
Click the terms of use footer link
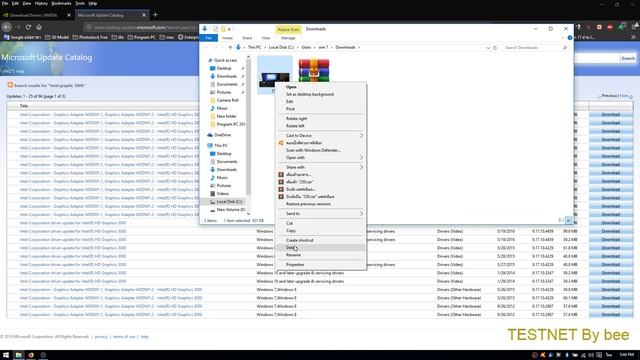124,337
